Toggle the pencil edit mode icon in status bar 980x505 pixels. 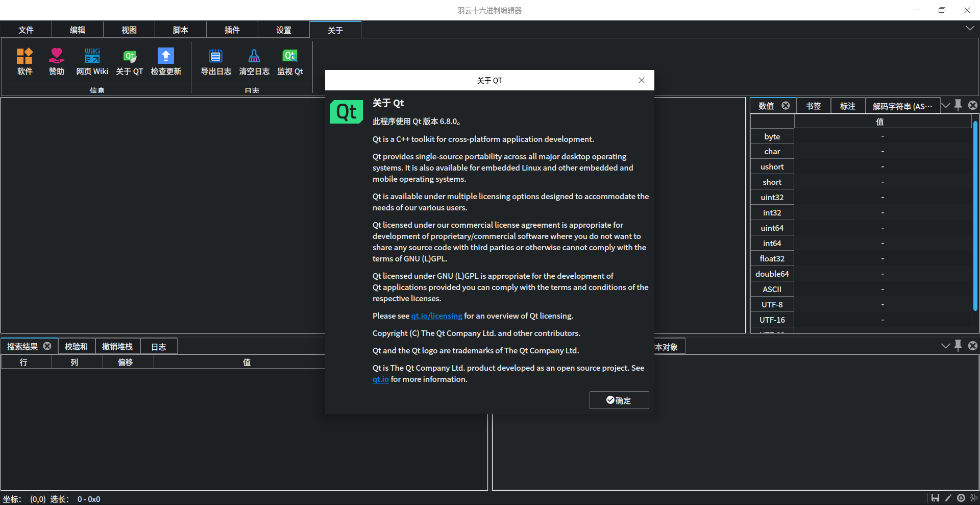(948, 498)
